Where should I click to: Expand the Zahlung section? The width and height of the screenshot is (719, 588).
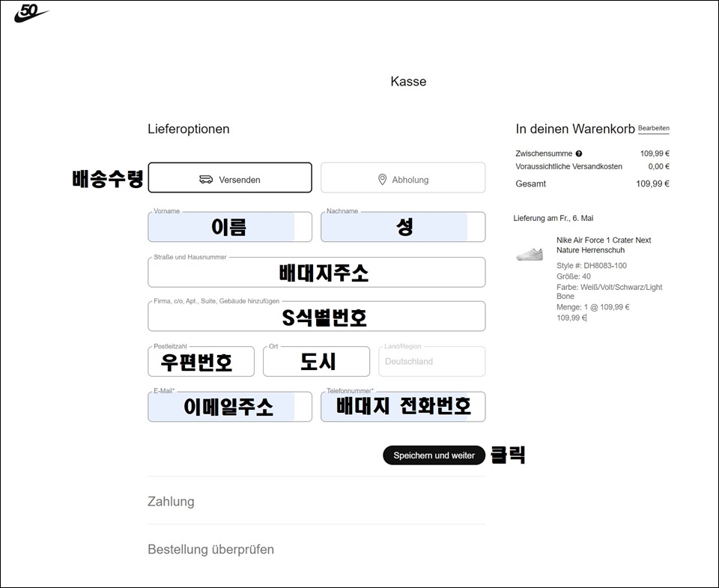click(x=171, y=501)
